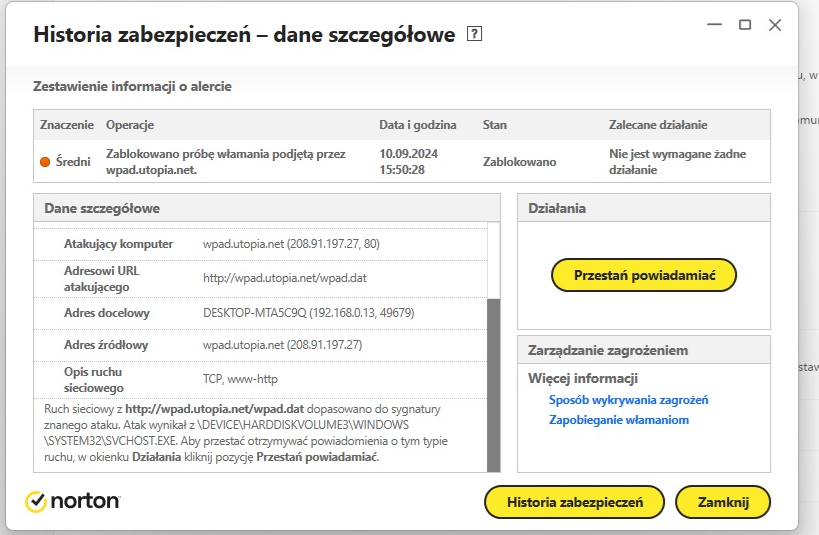
Task: Click the Operacje column header
Action: click(130, 125)
